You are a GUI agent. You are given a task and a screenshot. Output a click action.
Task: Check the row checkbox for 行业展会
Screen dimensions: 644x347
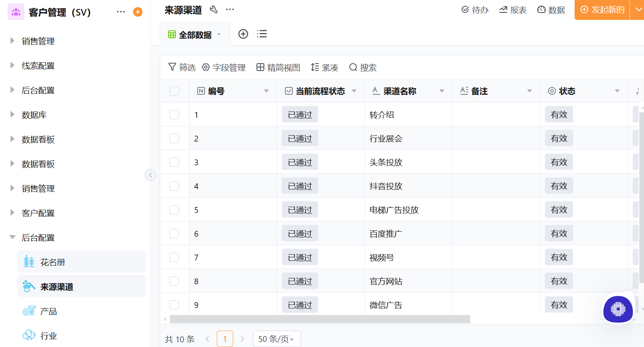[x=174, y=138]
